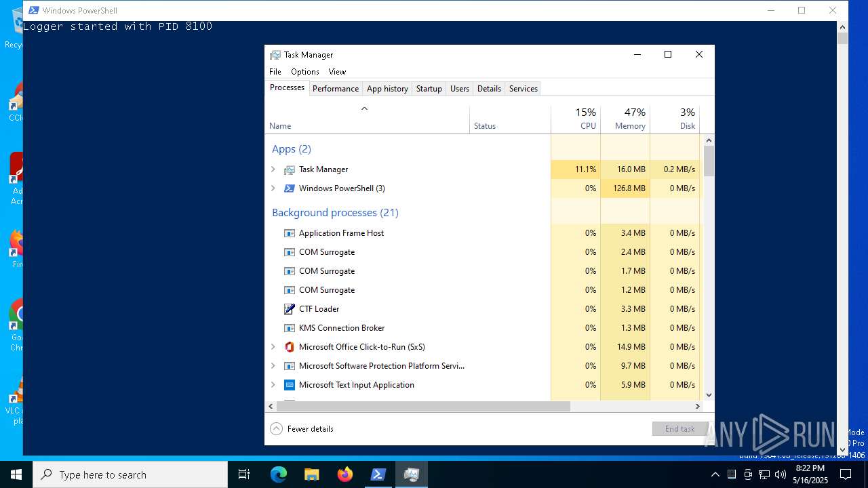
Task: Launch Microsoft Edge from the taskbar
Action: [279, 474]
